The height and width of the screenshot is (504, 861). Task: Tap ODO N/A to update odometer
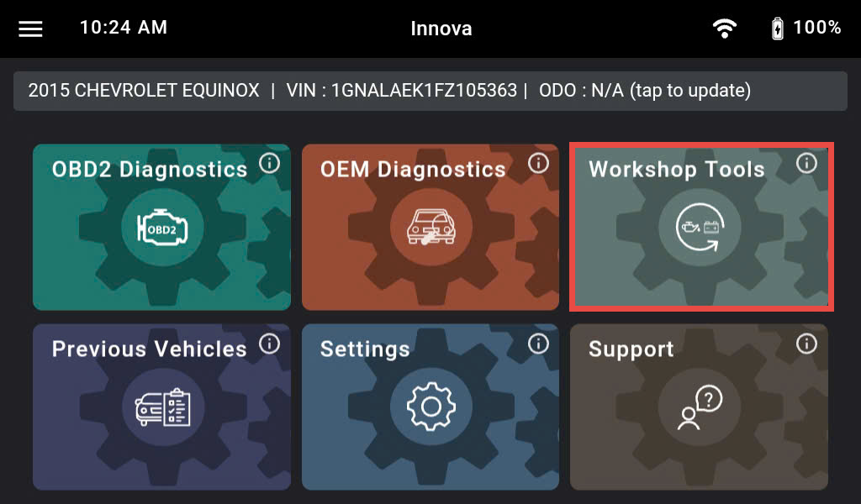645,90
